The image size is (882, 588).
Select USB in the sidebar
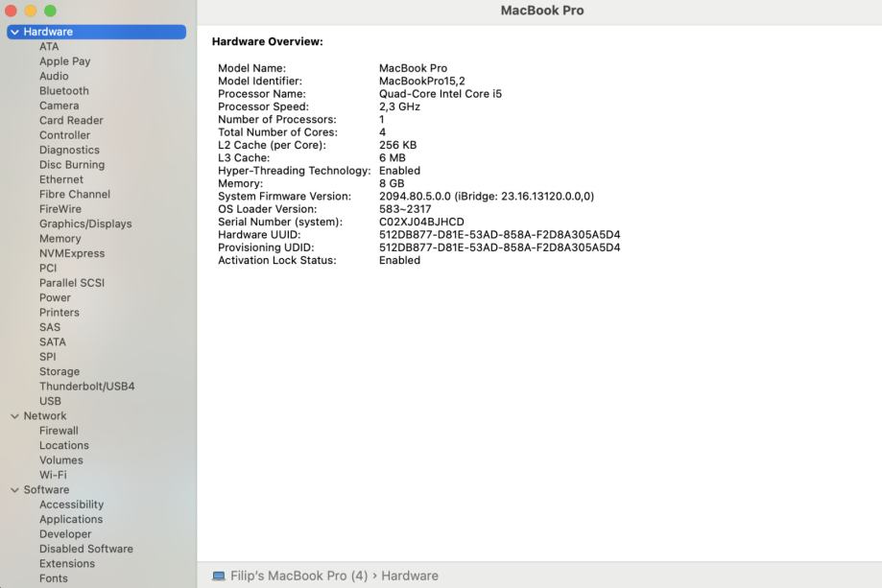click(50, 401)
